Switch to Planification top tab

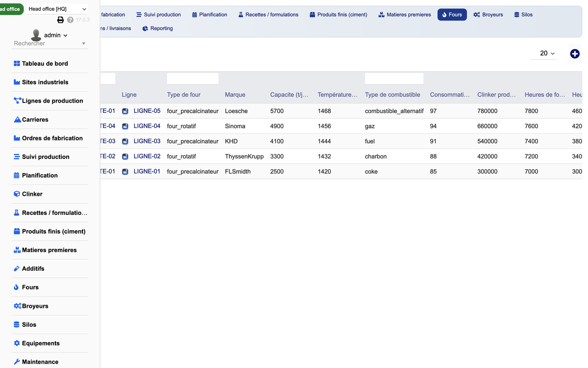click(209, 15)
